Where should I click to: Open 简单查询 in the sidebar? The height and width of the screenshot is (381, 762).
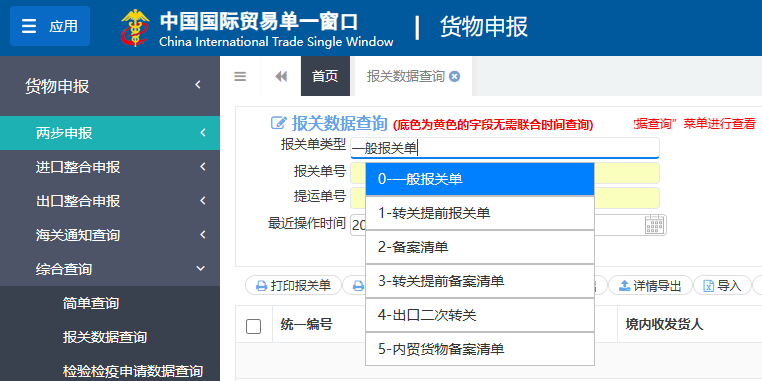point(91,303)
